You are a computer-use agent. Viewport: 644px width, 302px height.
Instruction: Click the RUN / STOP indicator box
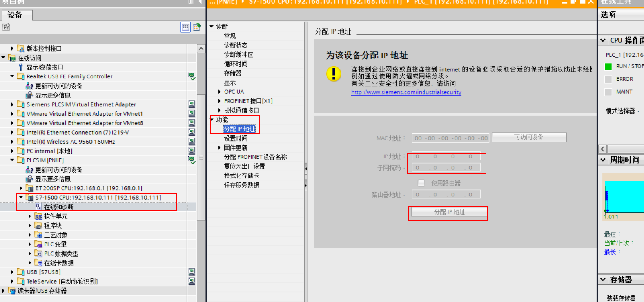click(x=608, y=66)
